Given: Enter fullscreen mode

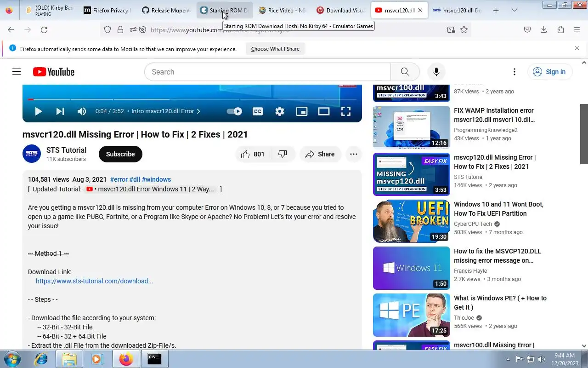Looking at the screenshot, I should pos(346,111).
